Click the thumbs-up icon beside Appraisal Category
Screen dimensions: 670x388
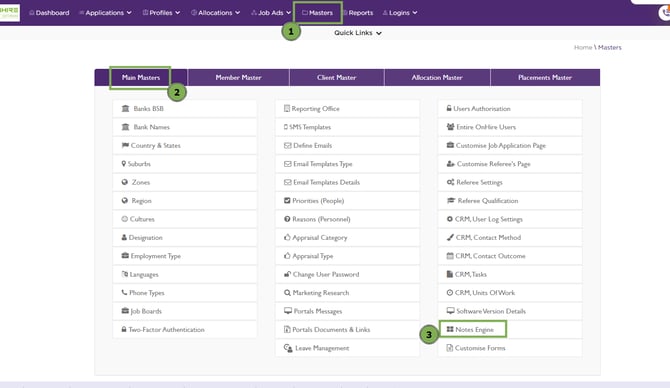287,237
